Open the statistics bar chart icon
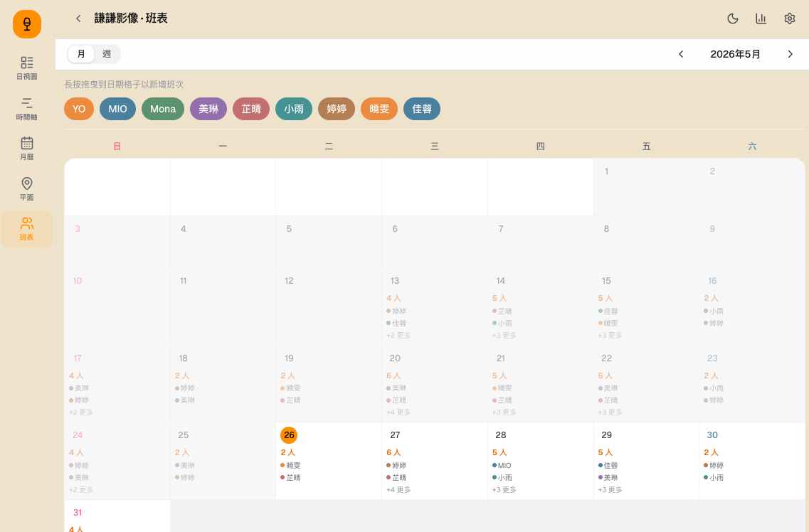This screenshot has width=809, height=532. pos(761,18)
